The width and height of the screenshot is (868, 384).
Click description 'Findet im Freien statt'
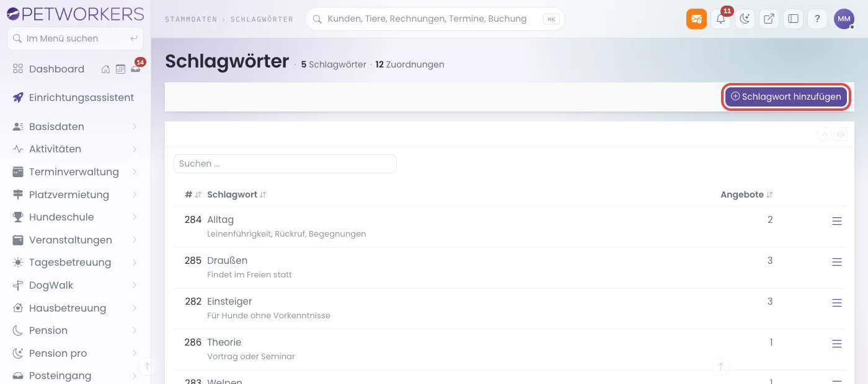[x=249, y=274]
